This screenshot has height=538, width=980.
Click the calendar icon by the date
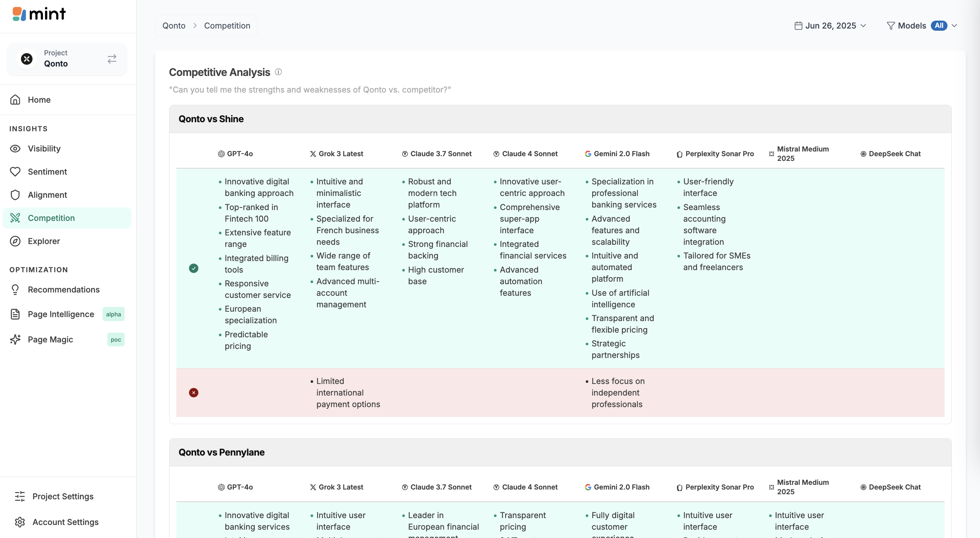pyautogui.click(x=798, y=26)
